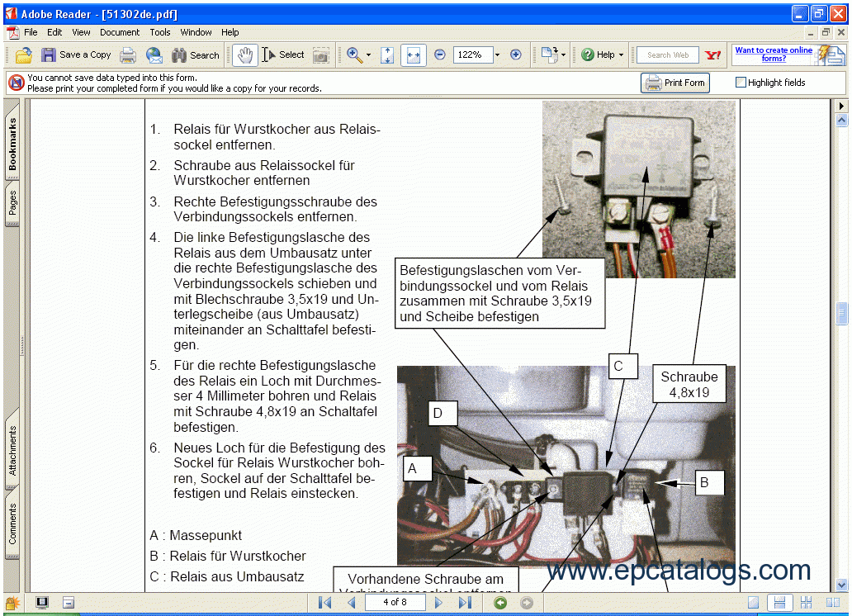Expand the Help button dropdown arrow

(x=621, y=55)
